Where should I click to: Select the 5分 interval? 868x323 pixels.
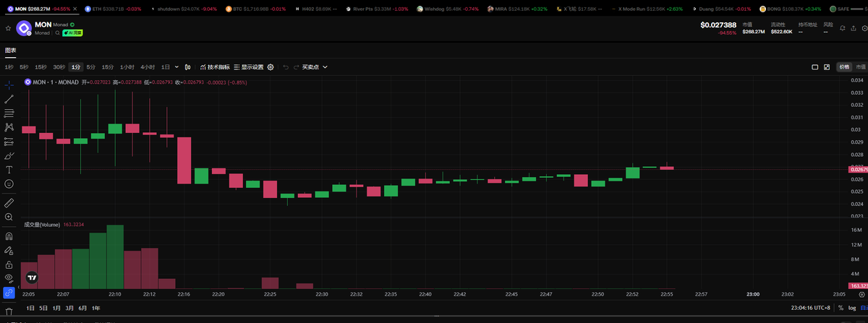click(90, 67)
